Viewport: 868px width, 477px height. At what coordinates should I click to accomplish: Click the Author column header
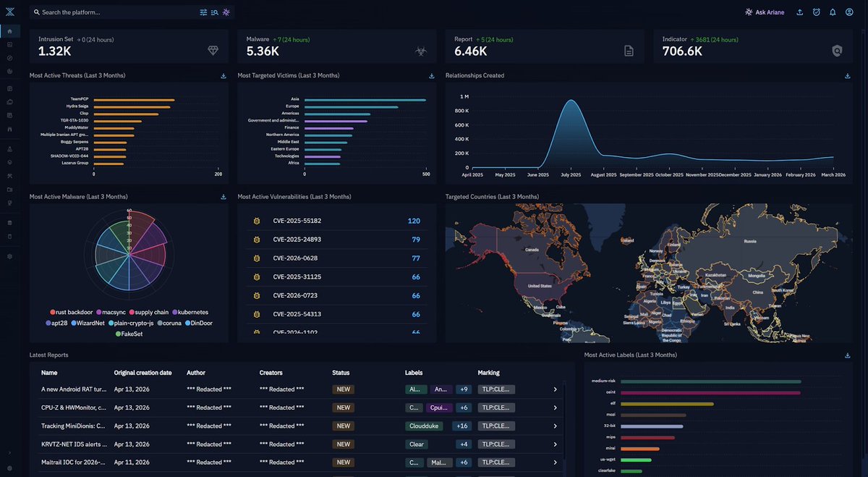196,373
